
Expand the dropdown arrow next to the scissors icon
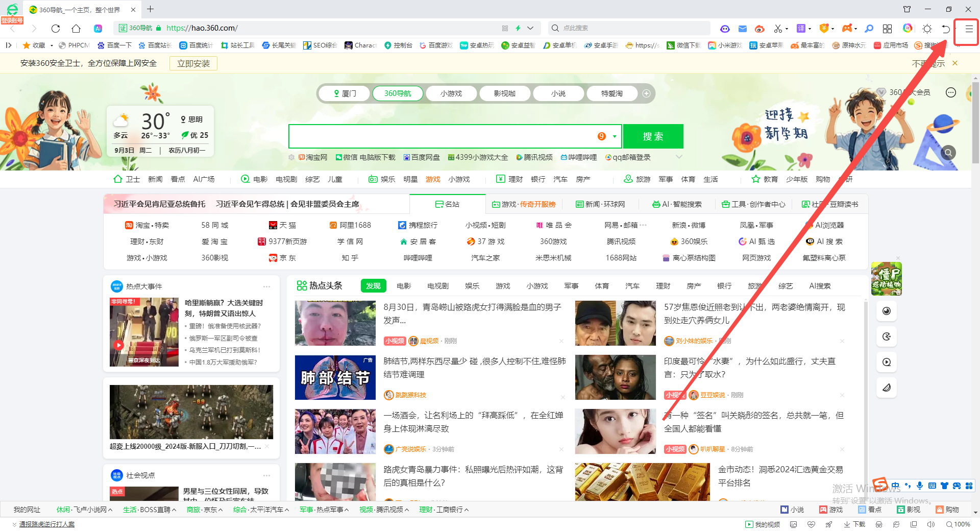(787, 28)
